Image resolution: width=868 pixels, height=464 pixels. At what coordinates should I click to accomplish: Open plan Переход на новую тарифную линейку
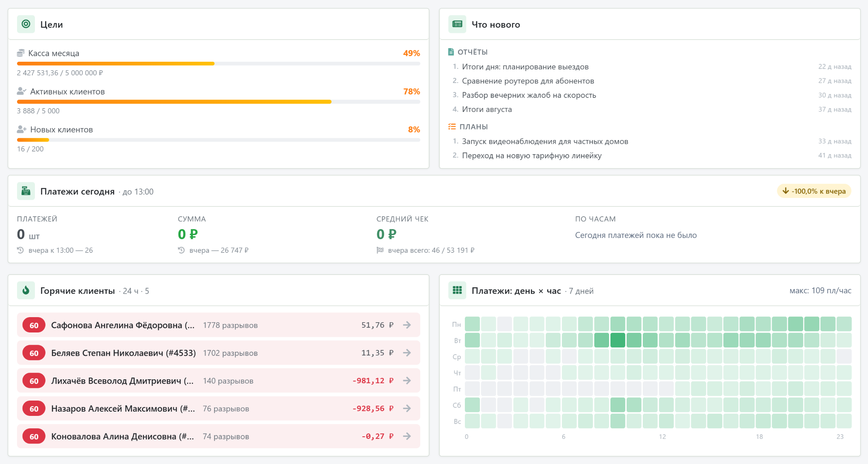(x=532, y=155)
